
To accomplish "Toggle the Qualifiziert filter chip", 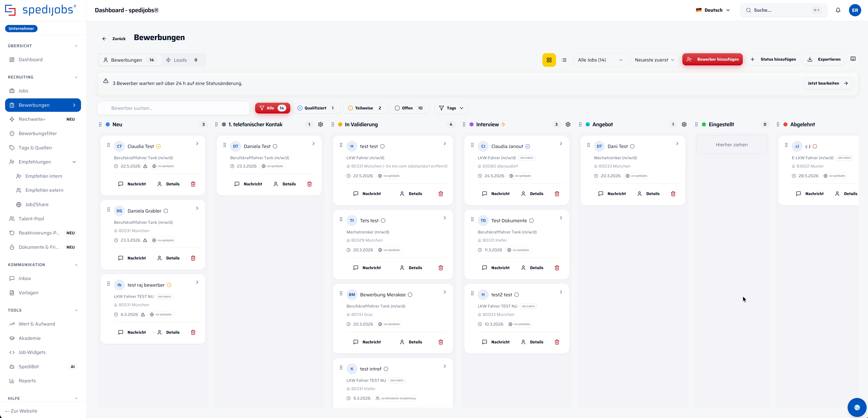I will 316,108.
